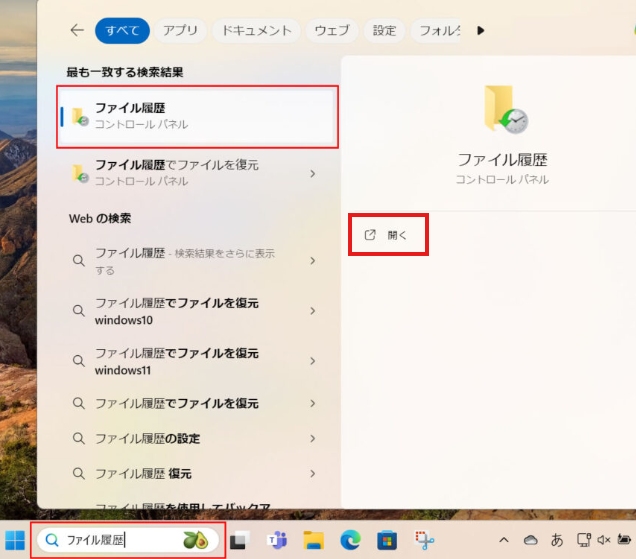
Task: Select web suggestion ending in windows10
Action: [198, 311]
